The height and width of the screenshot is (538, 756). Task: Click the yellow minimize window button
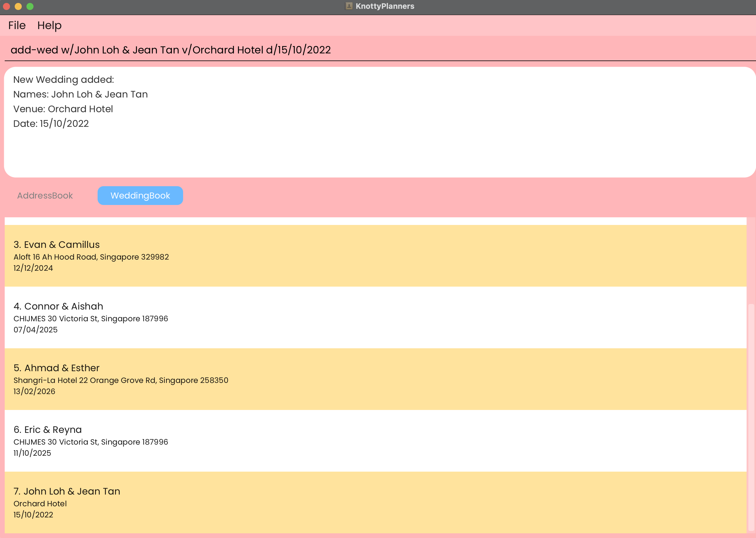18,6
